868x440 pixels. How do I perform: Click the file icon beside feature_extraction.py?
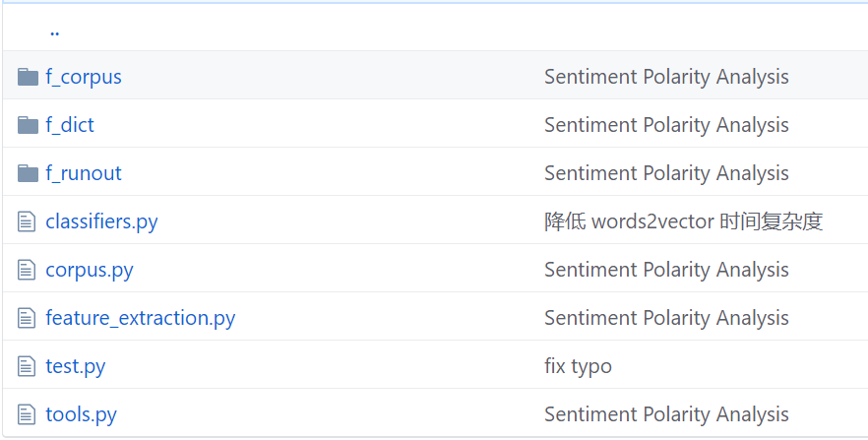pyautogui.click(x=27, y=318)
